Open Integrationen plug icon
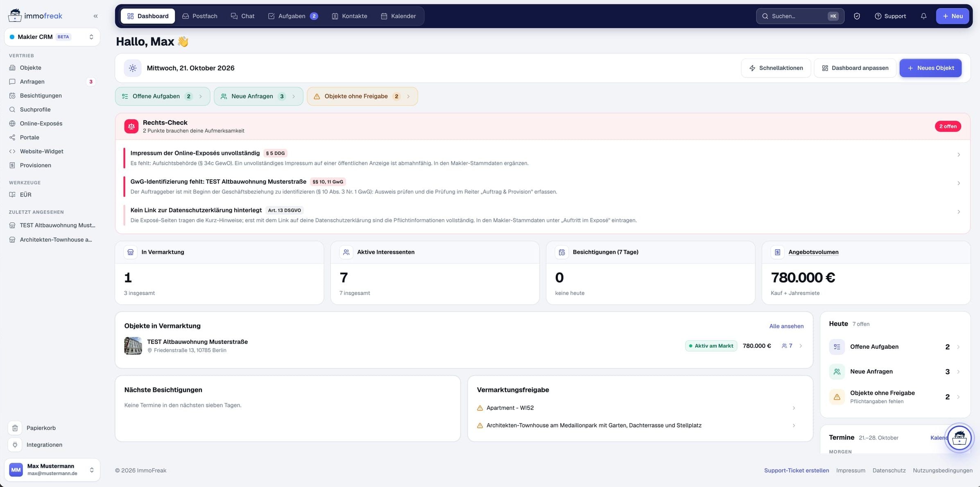The width and height of the screenshot is (980, 487). [15, 445]
